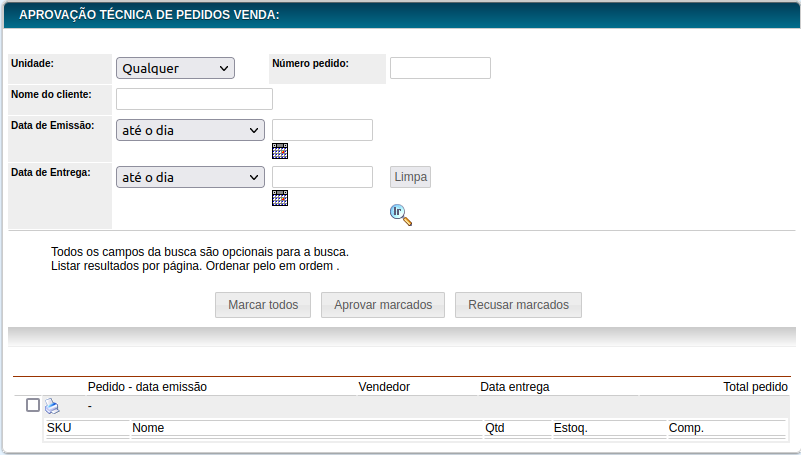Click the Estoq. column header
The height and width of the screenshot is (455, 801).
570,428
